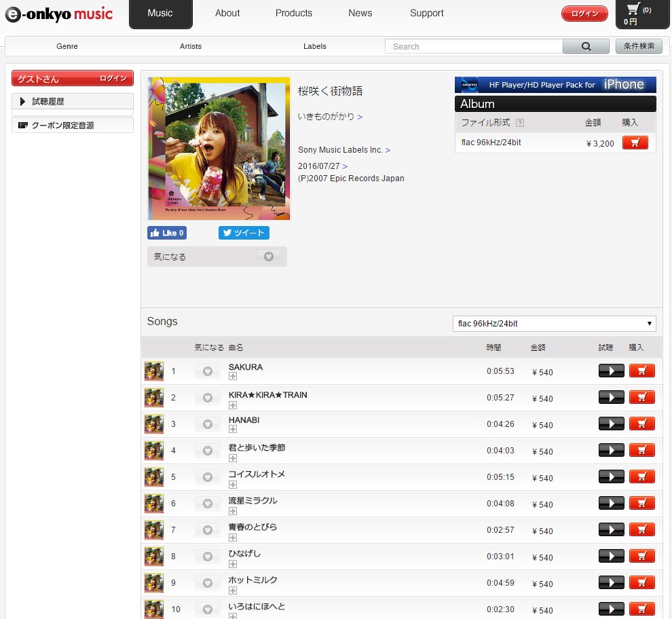The height and width of the screenshot is (619, 672).
Task: Open the News menu item
Action: (360, 14)
